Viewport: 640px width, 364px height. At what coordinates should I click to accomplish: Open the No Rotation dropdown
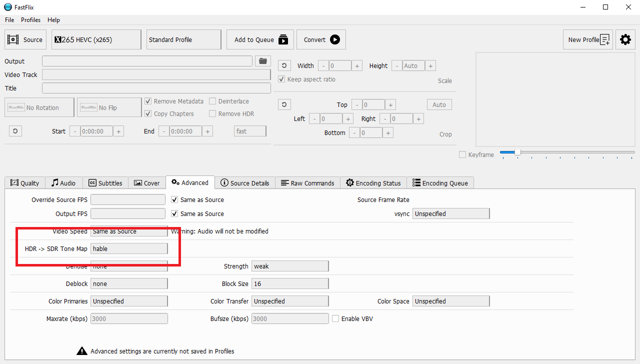[39, 107]
